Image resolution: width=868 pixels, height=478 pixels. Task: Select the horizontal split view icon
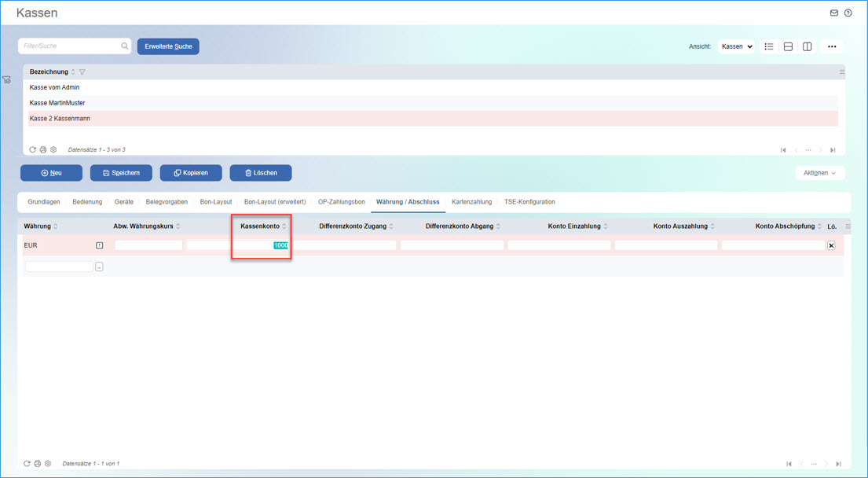point(787,46)
